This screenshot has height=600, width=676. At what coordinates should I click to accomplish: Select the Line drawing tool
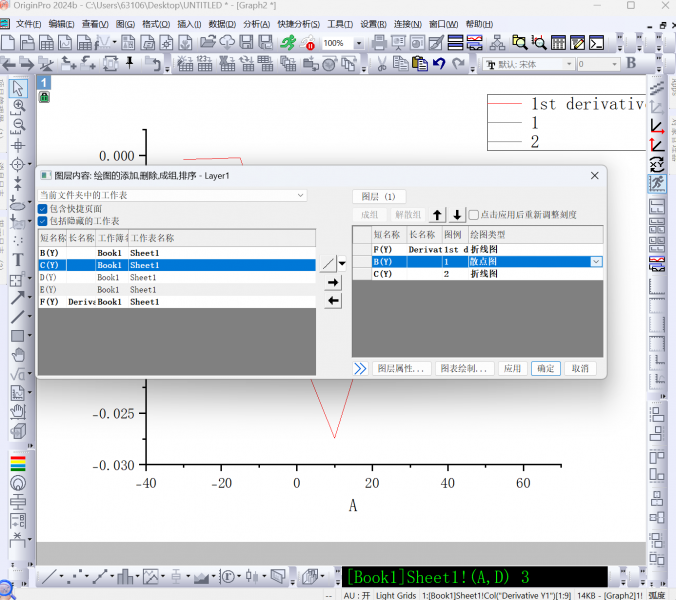[x=18, y=317]
